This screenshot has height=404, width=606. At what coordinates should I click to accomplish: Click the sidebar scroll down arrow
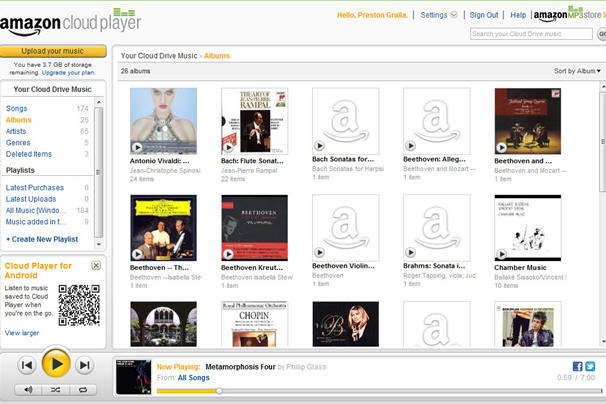[x=99, y=244]
